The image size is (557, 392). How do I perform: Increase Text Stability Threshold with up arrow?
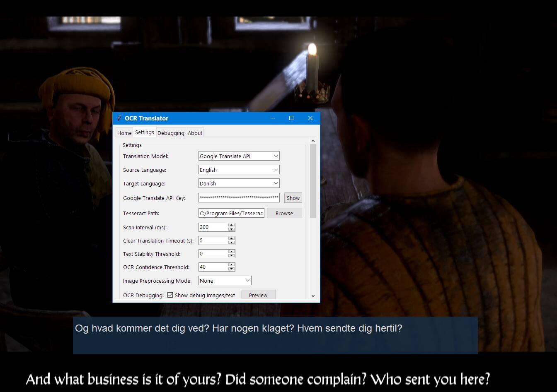click(232, 251)
